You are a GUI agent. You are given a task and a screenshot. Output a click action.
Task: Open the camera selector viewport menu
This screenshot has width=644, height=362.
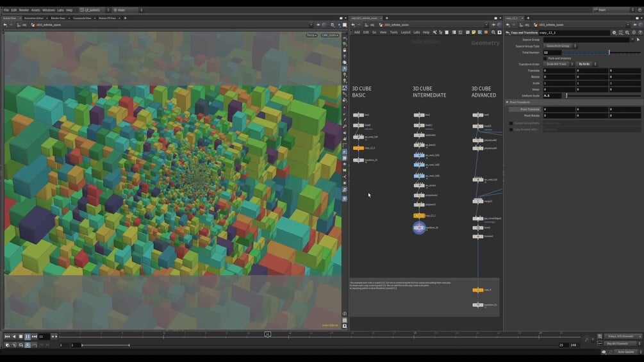330,35
